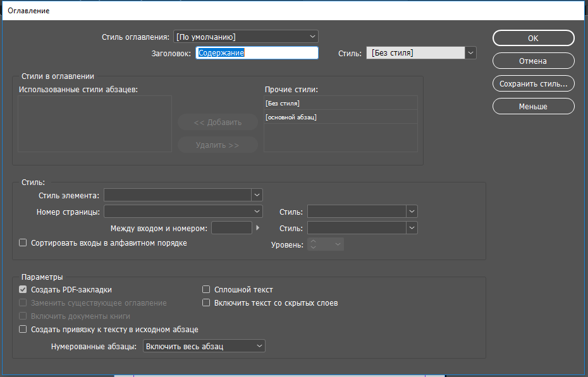Open the page number 'Стиль' dropdown

(x=362, y=212)
